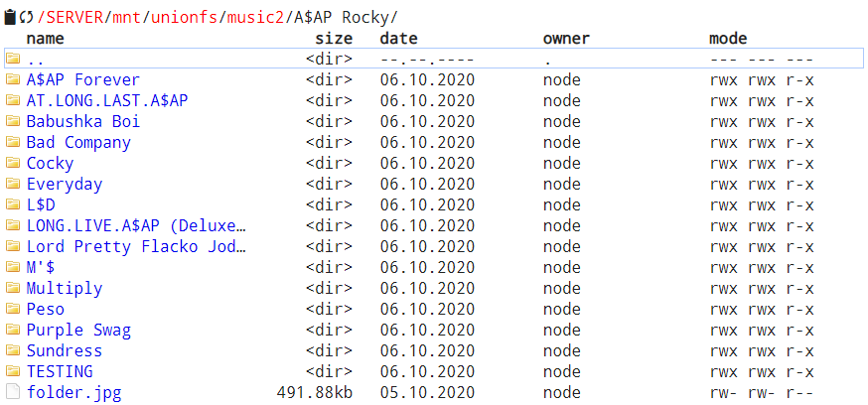The image size is (868, 405).
Task: Open the A$AP Forever folder
Action: [x=83, y=79]
